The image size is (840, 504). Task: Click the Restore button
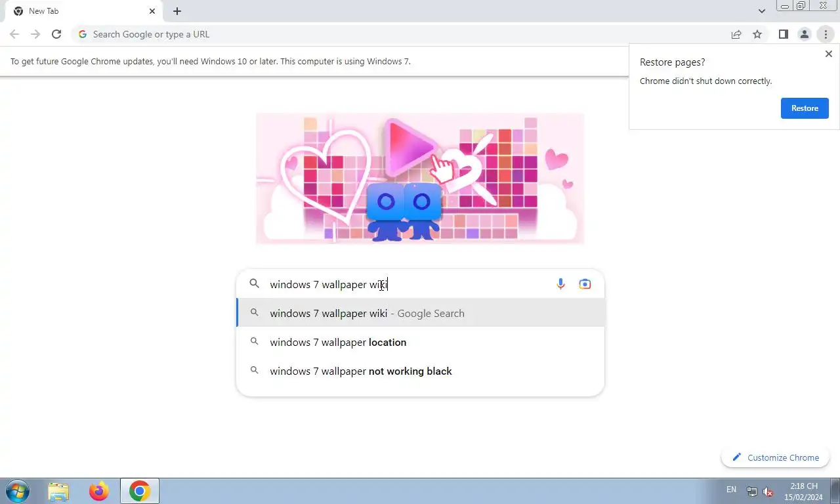[805, 108]
